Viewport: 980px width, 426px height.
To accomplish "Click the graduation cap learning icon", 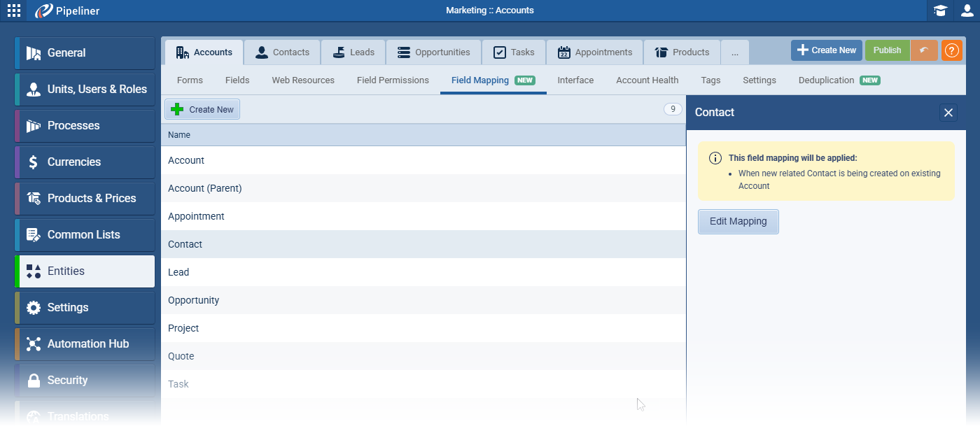I will (x=940, y=10).
